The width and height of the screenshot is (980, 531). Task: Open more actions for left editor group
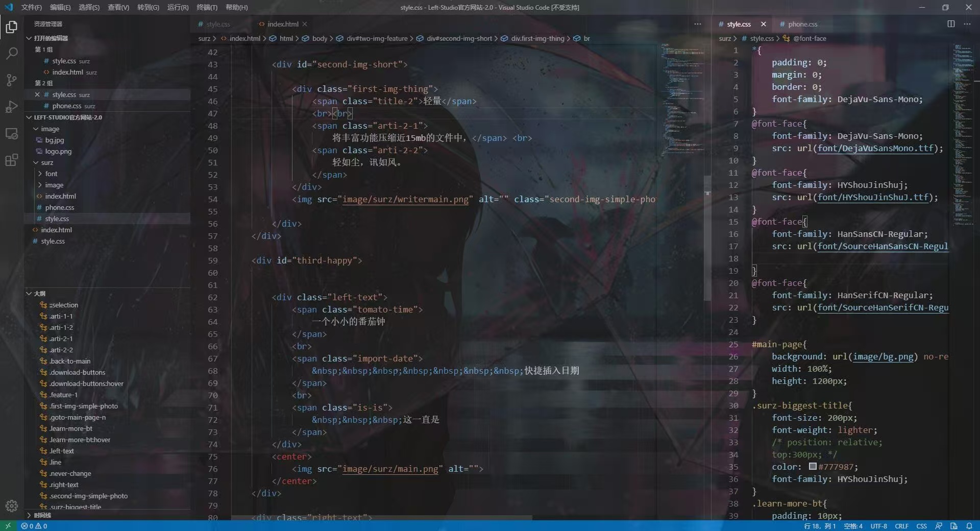pyautogui.click(x=698, y=24)
